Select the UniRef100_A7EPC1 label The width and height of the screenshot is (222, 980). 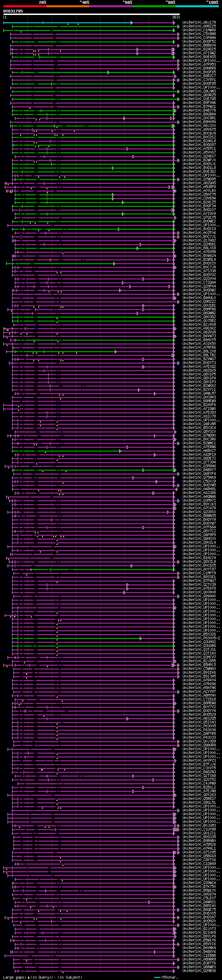199,149
